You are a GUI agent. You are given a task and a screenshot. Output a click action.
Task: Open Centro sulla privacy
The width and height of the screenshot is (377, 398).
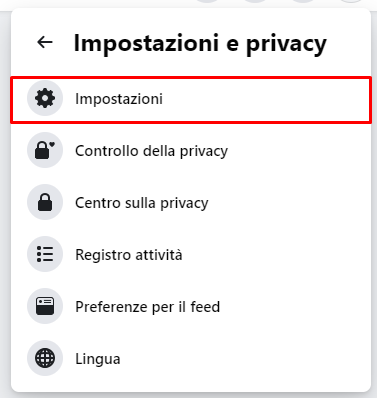pos(191,203)
